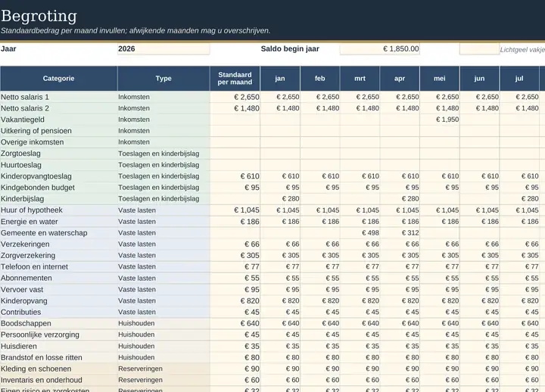Select Telefoon en internet standard € 77
The image size is (545, 392).
[235, 267]
